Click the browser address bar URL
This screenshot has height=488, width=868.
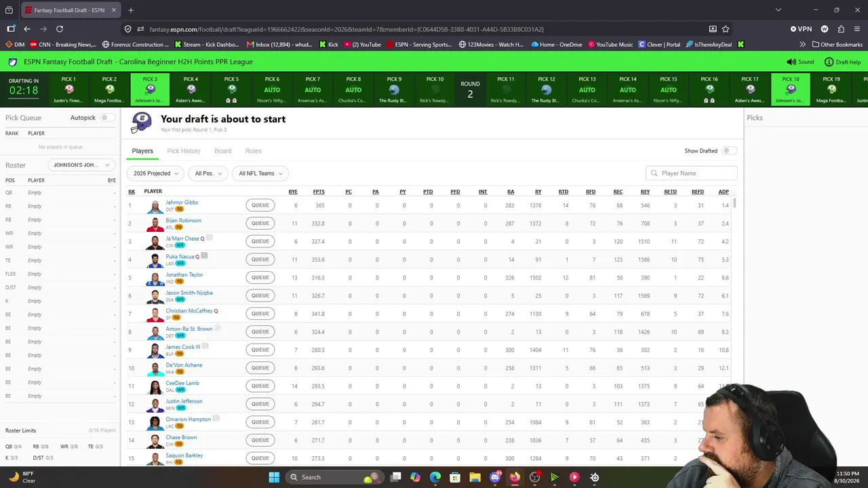(x=347, y=29)
